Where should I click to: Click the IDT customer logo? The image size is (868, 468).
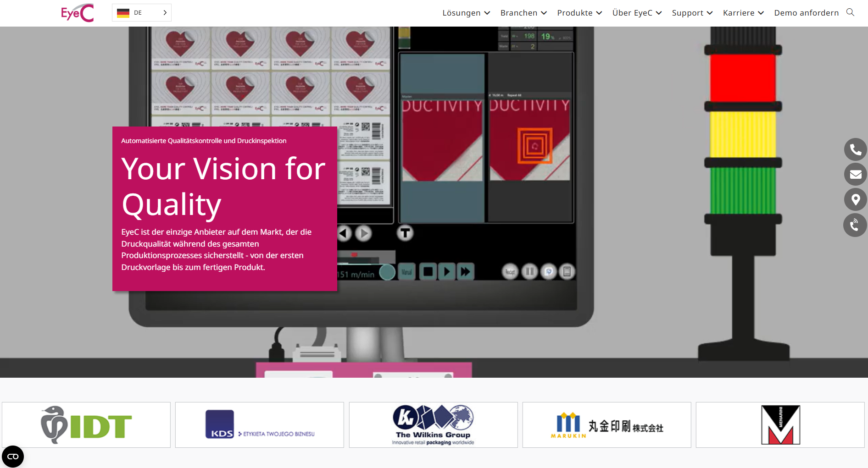click(x=86, y=425)
